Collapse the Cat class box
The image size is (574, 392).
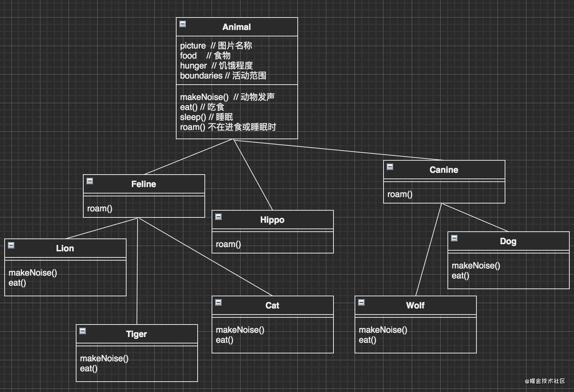pyautogui.click(x=218, y=302)
